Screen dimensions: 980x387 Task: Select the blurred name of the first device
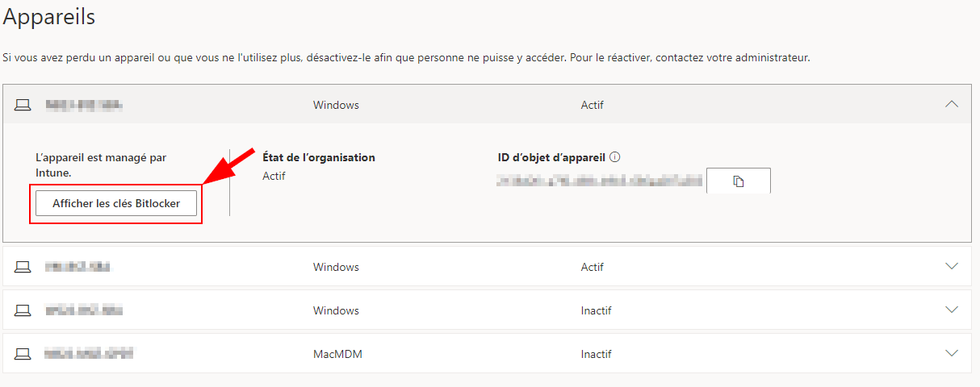point(84,105)
